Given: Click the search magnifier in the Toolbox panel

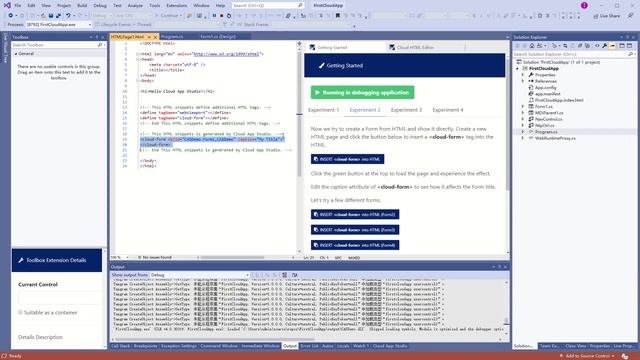Looking at the screenshot, I should pos(100,45).
